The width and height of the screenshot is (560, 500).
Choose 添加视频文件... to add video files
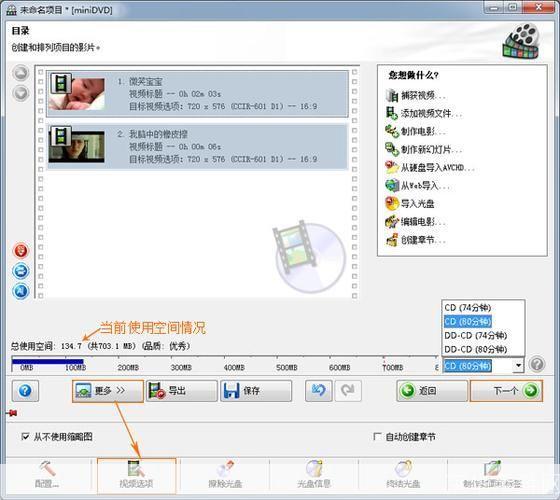coord(424,114)
